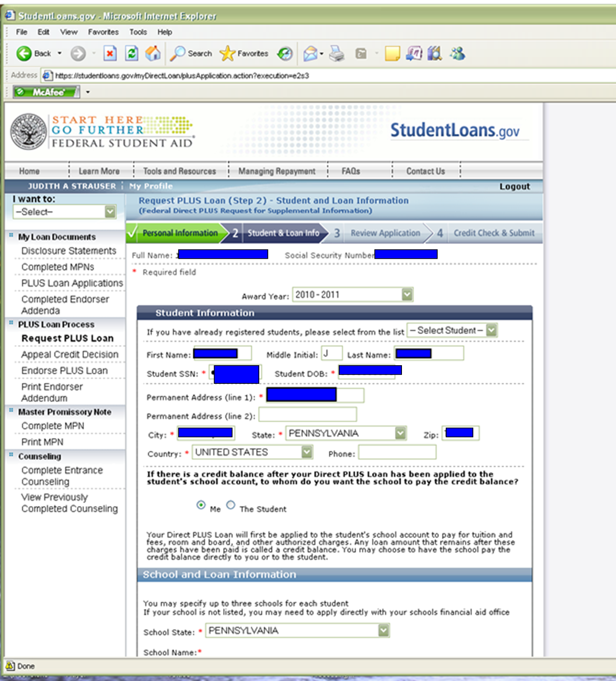Click the Favorites star toolbar icon
Image resolution: width=616 pixels, height=681 pixels.
(x=227, y=53)
